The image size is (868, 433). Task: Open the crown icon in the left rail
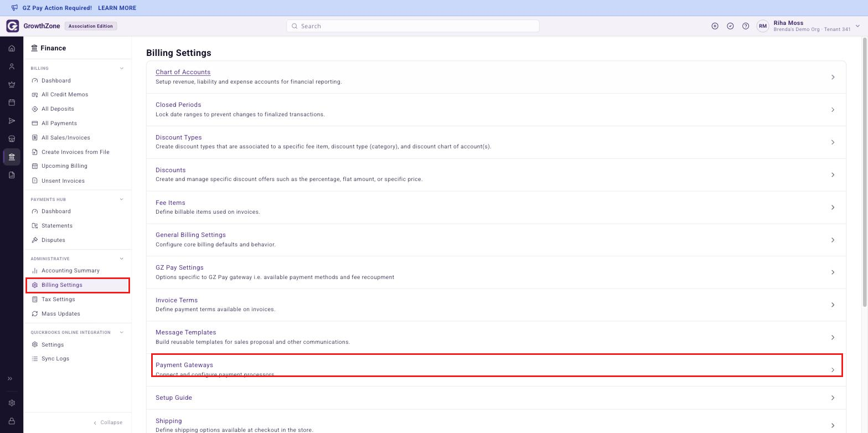pos(12,85)
